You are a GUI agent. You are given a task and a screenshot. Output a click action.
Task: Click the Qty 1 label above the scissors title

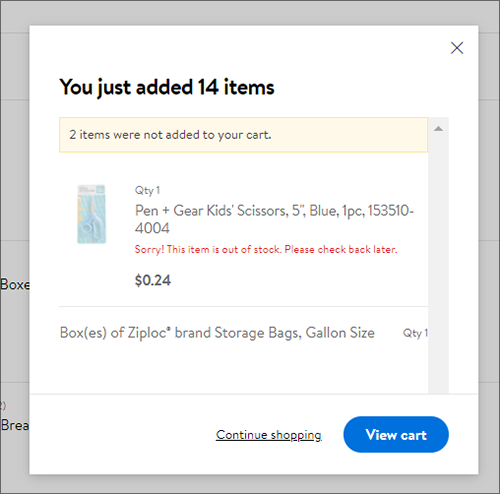[147, 190]
